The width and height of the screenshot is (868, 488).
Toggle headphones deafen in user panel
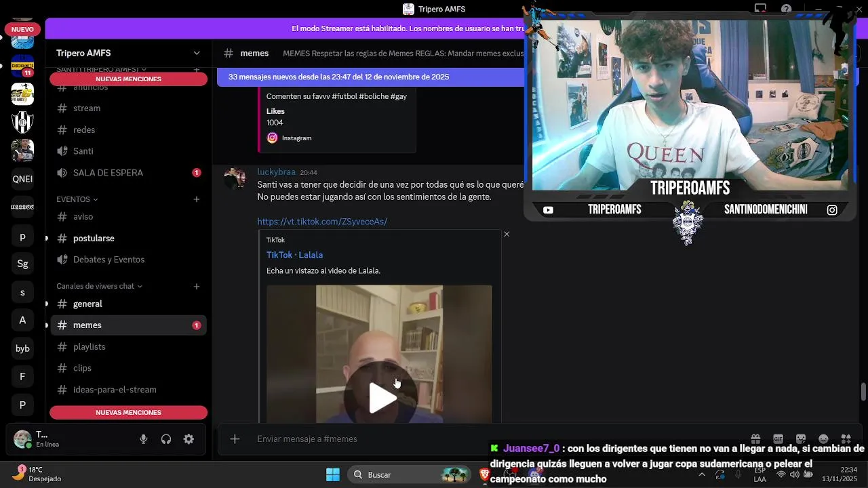click(x=166, y=439)
